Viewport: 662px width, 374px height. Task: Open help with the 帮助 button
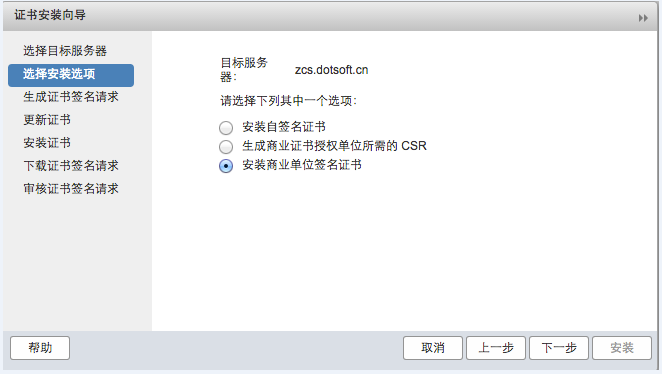(x=40, y=348)
